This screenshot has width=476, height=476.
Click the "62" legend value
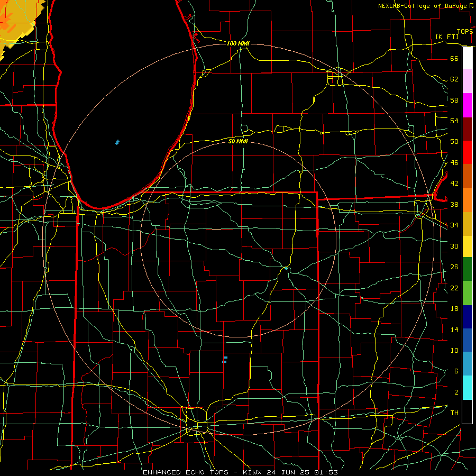454,79
